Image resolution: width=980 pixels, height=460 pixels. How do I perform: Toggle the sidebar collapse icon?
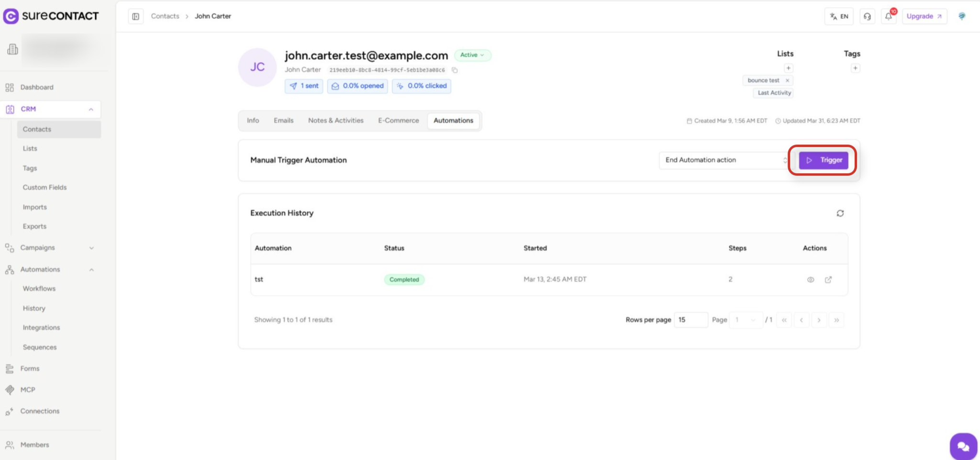coord(136,16)
